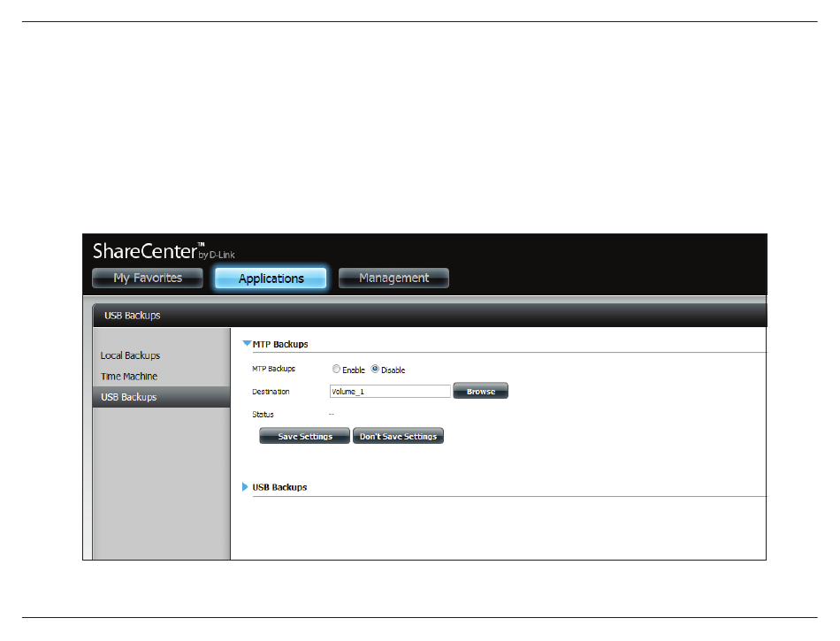Select Local Backups in sidebar

(x=130, y=355)
